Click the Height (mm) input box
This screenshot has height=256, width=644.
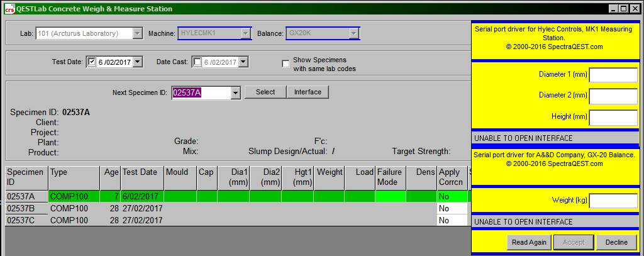[613, 118]
